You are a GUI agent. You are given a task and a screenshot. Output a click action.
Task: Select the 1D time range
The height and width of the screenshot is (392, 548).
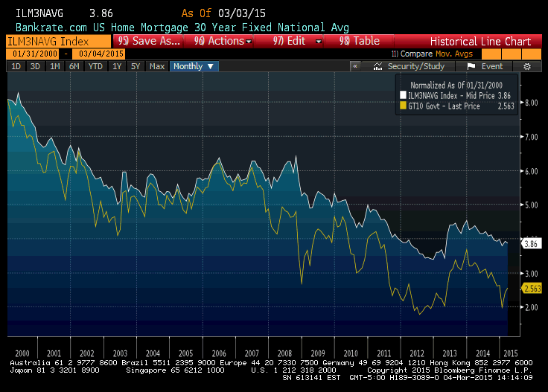pos(16,66)
